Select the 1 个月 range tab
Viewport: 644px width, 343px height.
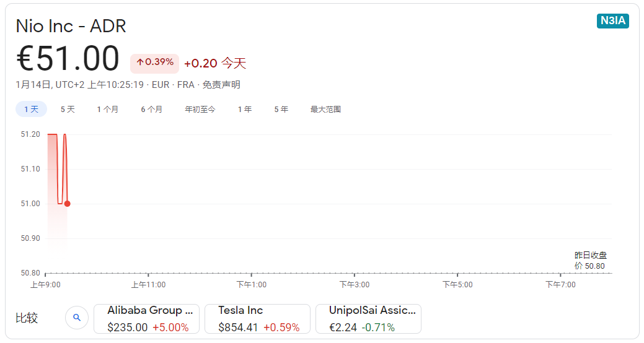[x=108, y=109]
